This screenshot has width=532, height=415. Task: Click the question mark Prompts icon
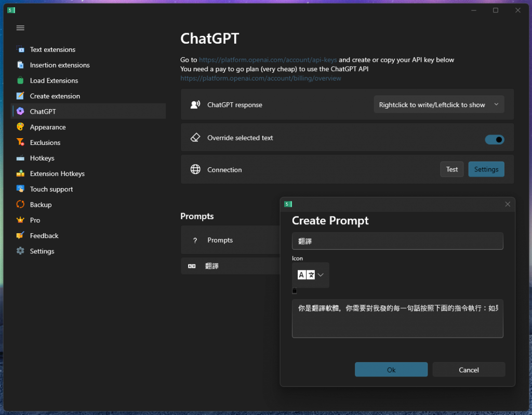[x=195, y=240]
